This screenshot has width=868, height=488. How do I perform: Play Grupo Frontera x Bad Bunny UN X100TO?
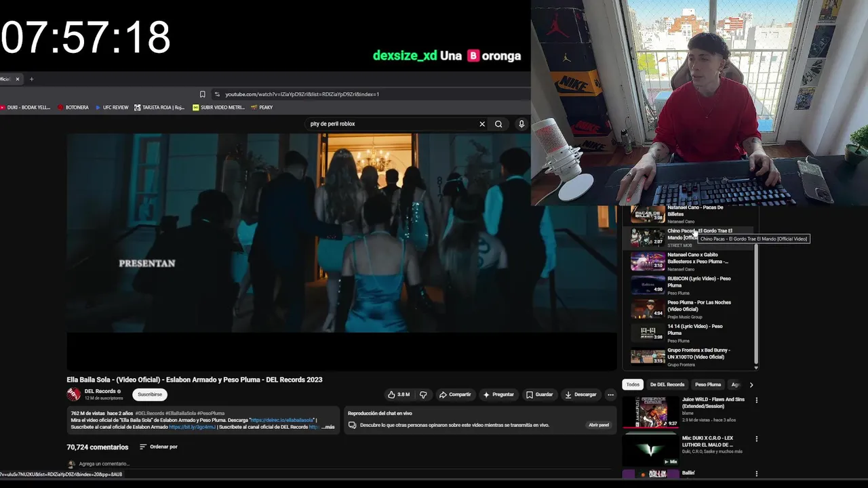(x=688, y=357)
